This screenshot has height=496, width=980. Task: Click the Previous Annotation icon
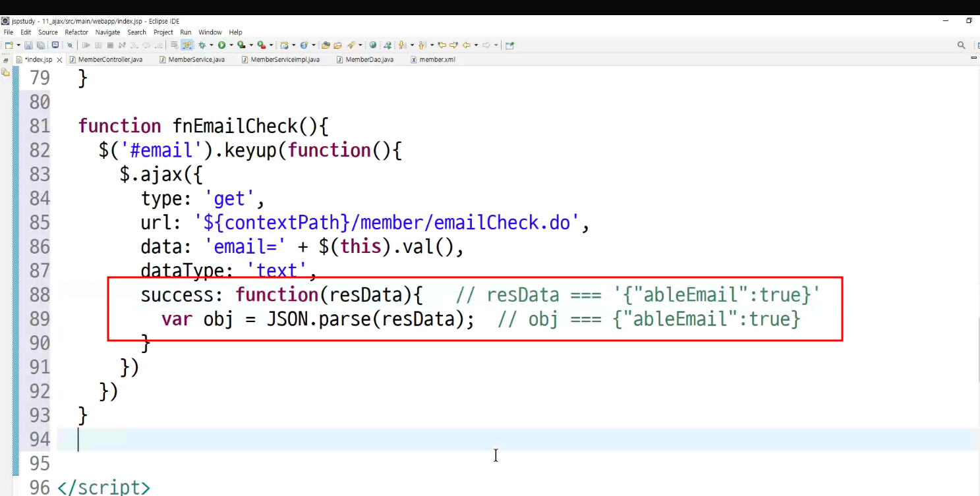421,45
